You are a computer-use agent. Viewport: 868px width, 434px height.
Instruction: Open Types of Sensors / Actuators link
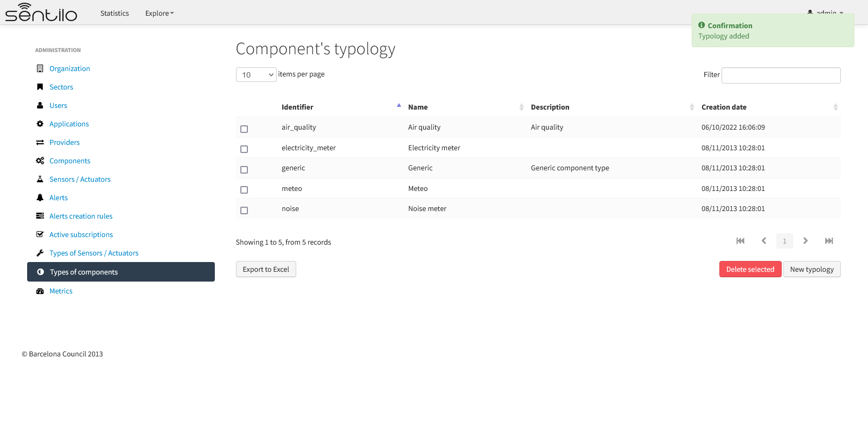[94, 253]
